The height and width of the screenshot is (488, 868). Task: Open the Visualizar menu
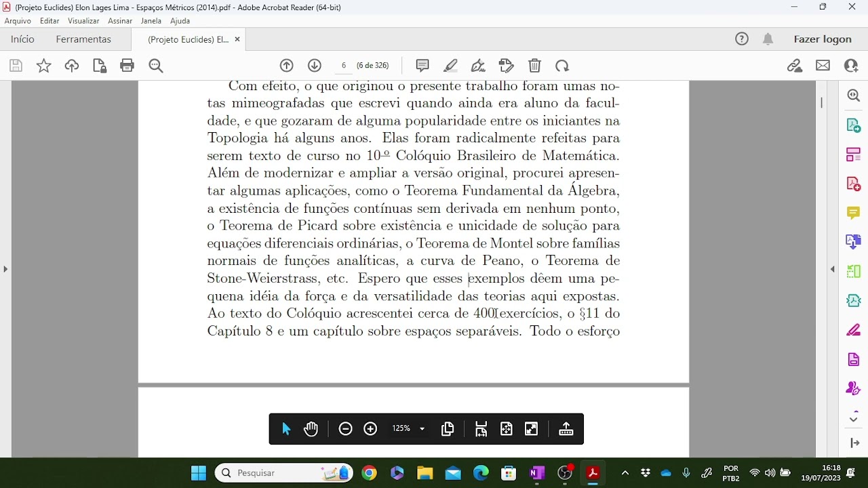click(83, 21)
